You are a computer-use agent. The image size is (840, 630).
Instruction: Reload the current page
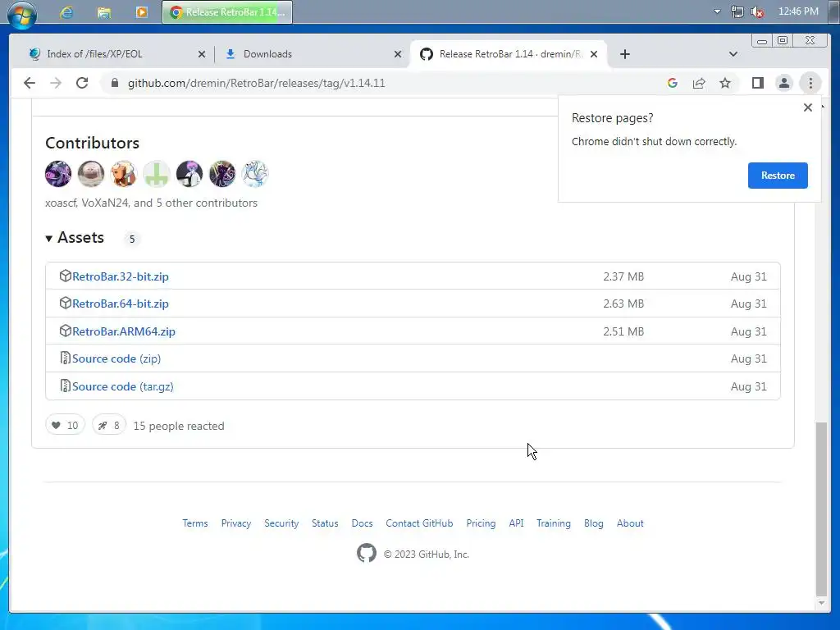click(82, 83)
